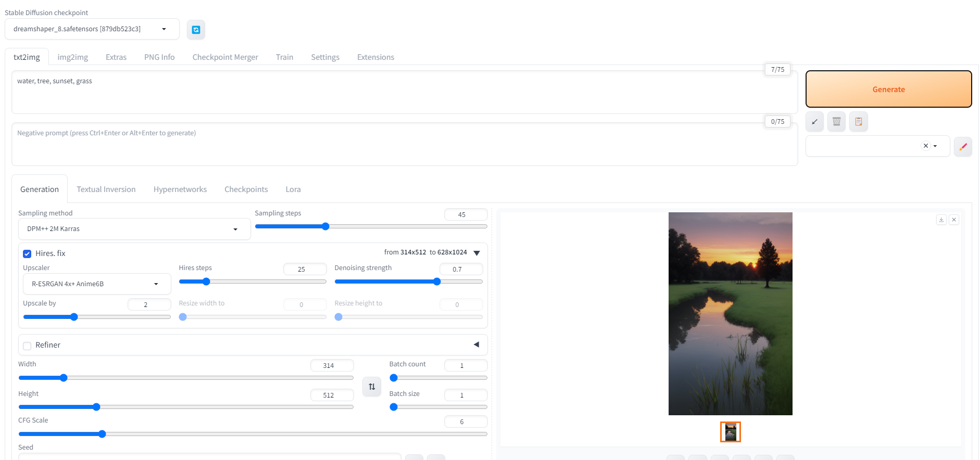Open the Sampling method dropdown
The width and height of the screenshot is (980, 460).
134,229
